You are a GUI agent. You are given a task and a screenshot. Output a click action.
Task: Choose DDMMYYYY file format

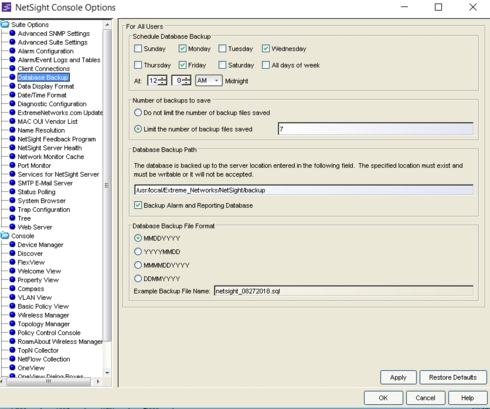(138, 278)
